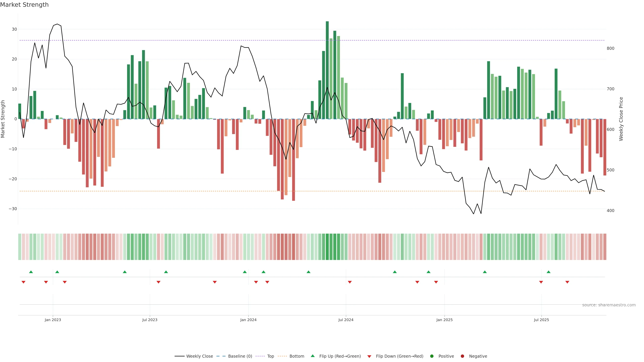Click the flip-up marker right after Jul 2025
The image size is (644, 362).
(x=549, y=272)
